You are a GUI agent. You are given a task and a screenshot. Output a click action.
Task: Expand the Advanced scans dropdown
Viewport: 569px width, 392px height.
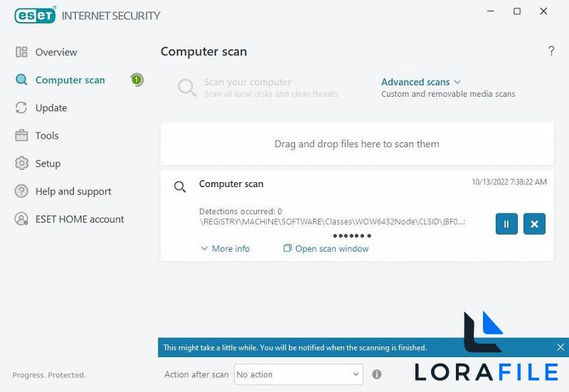(420, 82)
